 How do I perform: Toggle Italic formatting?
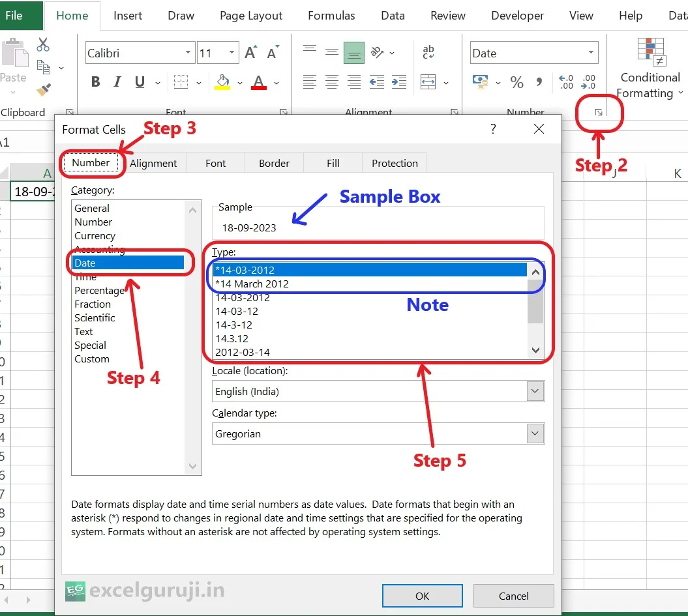pos(117,82)
